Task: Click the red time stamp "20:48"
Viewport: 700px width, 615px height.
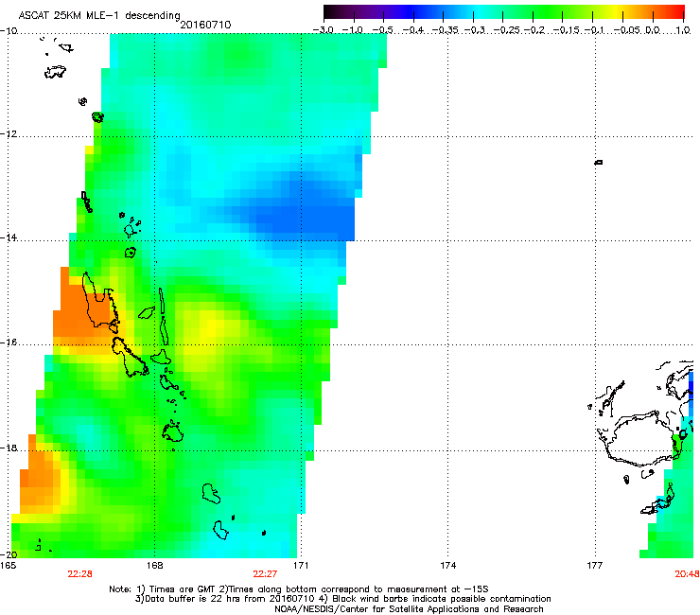Action: coord(687,574)
